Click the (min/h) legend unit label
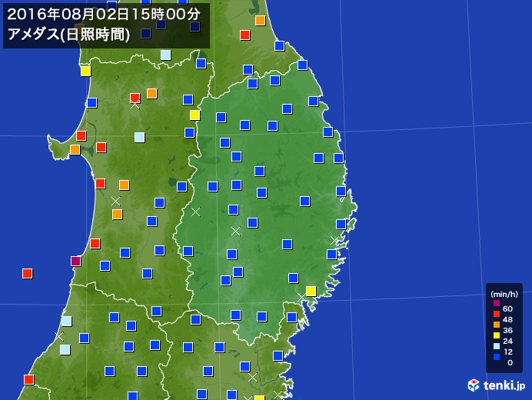This screenshot has width=532, height=400. coord(504,295)
